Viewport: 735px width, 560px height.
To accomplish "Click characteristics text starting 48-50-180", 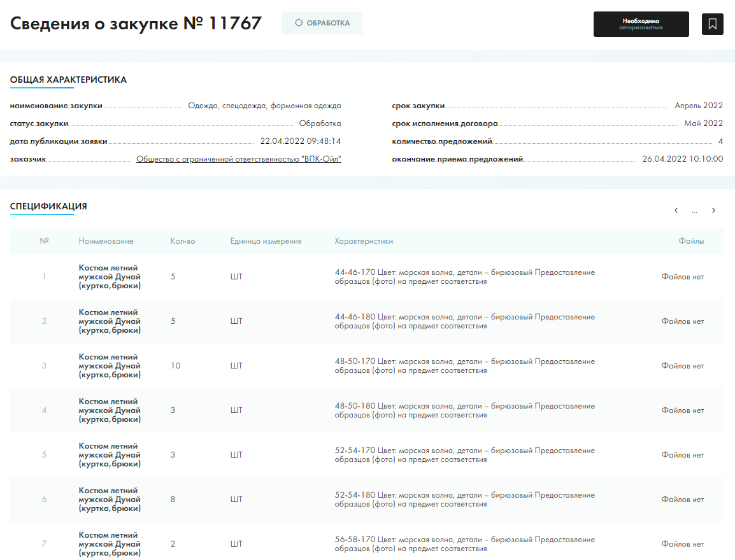I will click(464, 410).
